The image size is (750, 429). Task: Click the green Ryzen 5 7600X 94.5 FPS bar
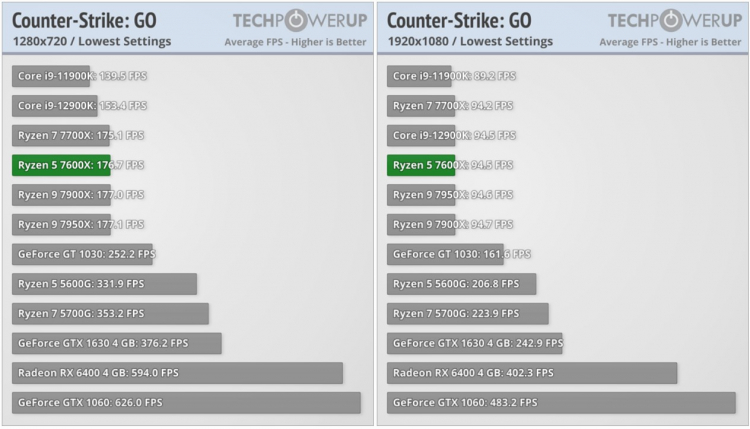tap(421, 165)
